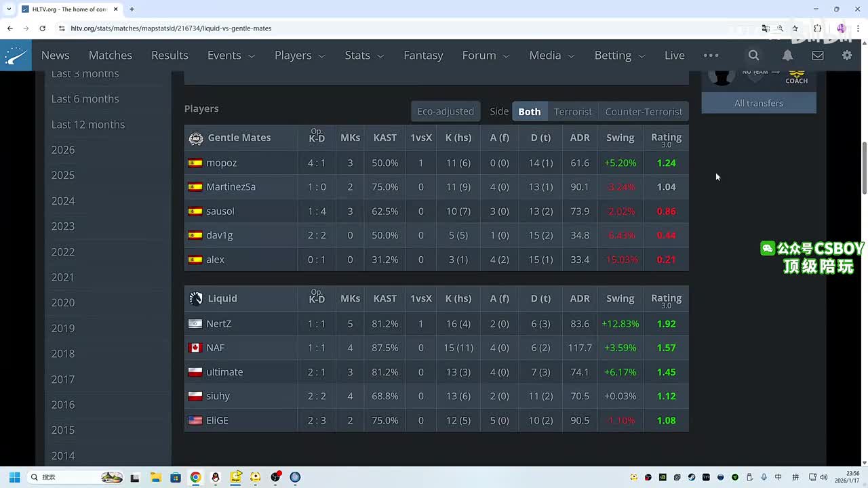Open player NertZ's profile

tap(219, 324)
